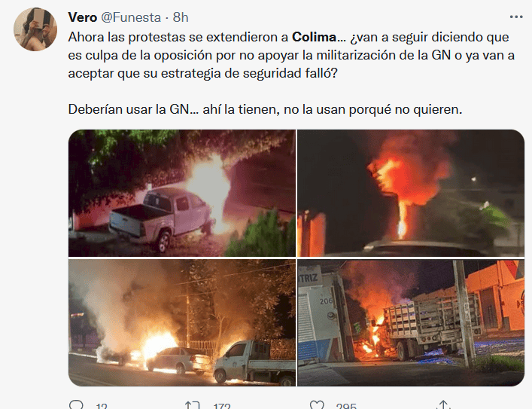Select the bold Colima word
The width and height of the screenshot is (532, 409).
tap(315, 37)
